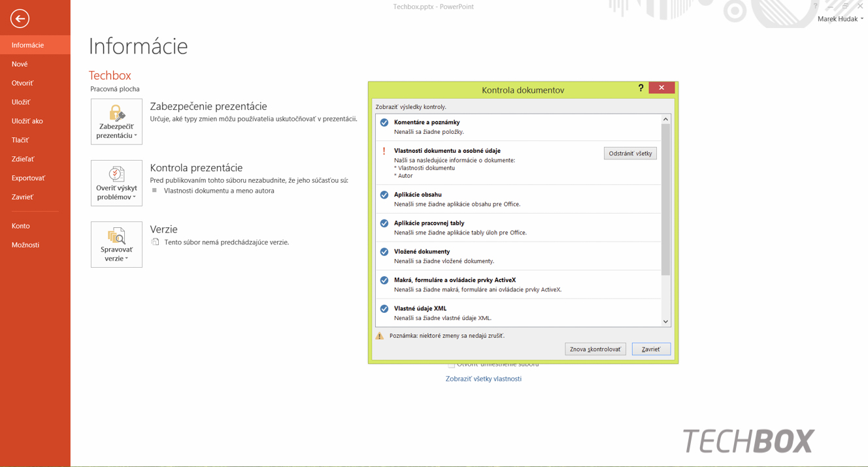
Task: Click the results list scroll down arrow
Action: (665, 321)
